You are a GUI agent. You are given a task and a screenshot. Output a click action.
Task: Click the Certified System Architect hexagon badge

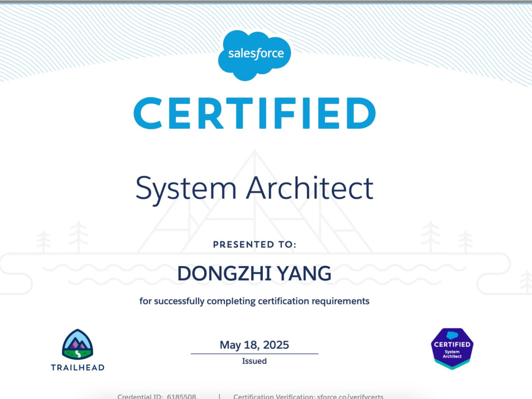click(x=452, y=348)
